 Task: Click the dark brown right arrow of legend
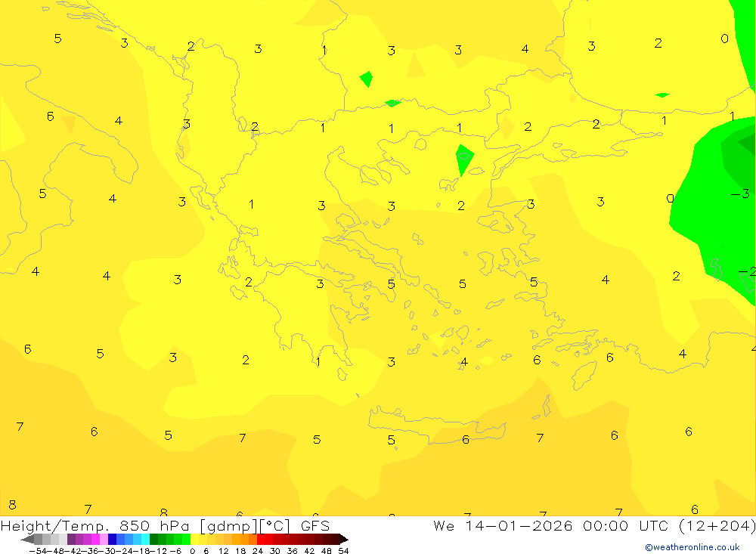tap(343, 540)
